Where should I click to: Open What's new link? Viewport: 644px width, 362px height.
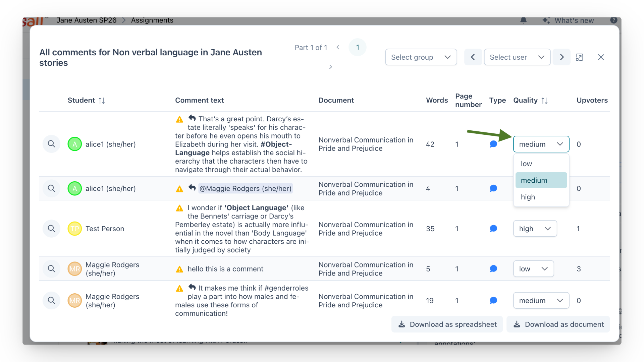click(x=568, y=20)
